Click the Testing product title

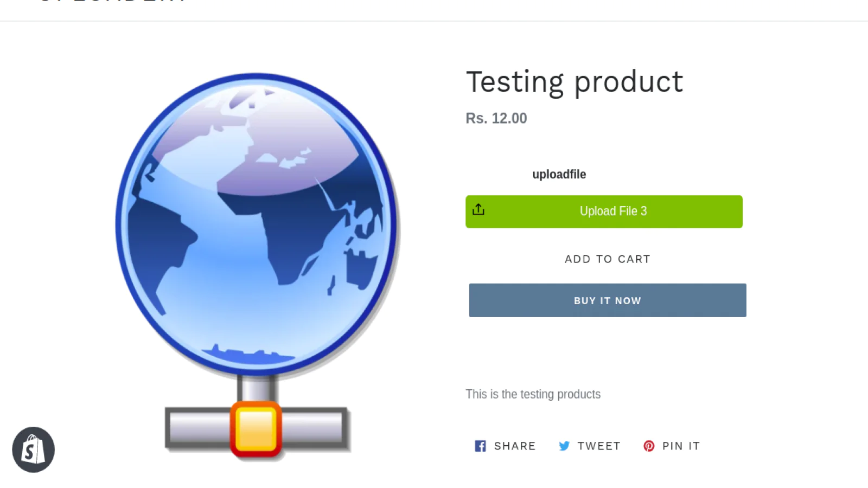tap(575, 82)
